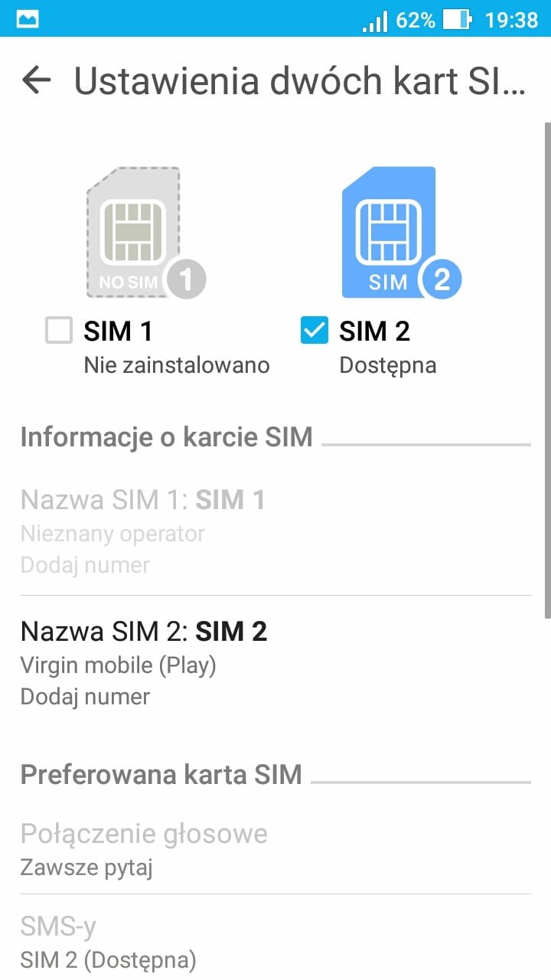Tap the battery icon in status bar
The height and width of the screenshot is (980, 551).
(457, 20)
